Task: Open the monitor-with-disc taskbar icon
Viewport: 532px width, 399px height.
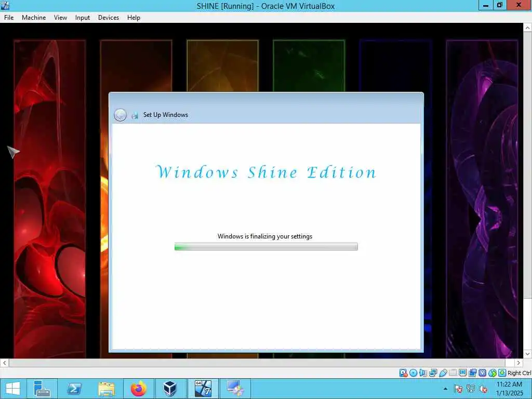Action: tap(235, 389)
